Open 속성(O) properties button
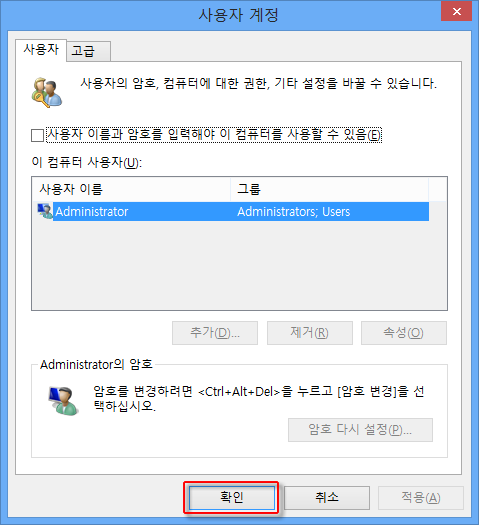479x525 pixels. (x=404, y=333)
